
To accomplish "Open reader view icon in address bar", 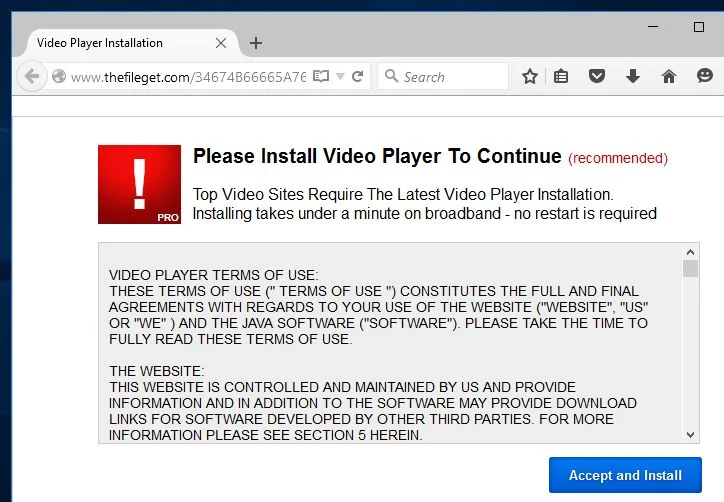I will (321, 76).
